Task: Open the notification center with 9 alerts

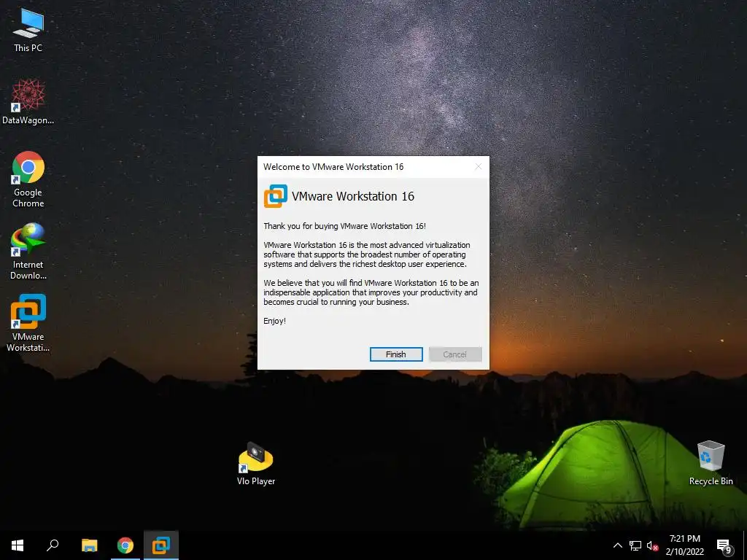Action: (724, 546)
